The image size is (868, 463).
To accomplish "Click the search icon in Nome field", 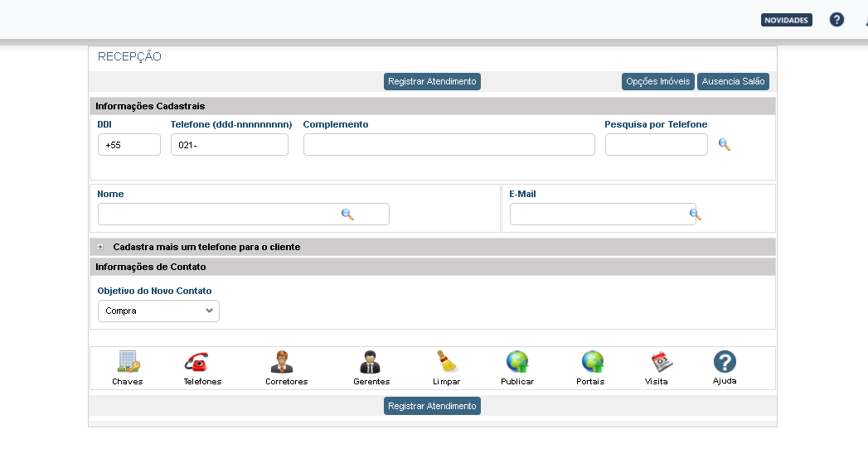I will (347, 215).
